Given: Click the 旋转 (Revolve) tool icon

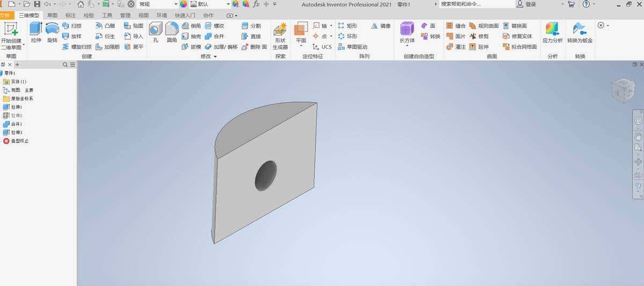Looking at the screenshot, I should pos(52,32).
